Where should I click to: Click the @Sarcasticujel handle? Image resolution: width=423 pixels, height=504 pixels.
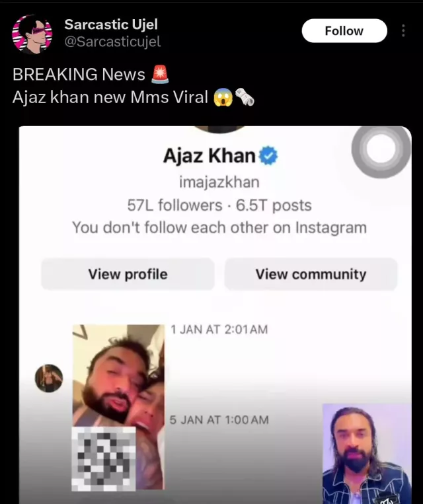pyautogui.click(x=112, y=42)
